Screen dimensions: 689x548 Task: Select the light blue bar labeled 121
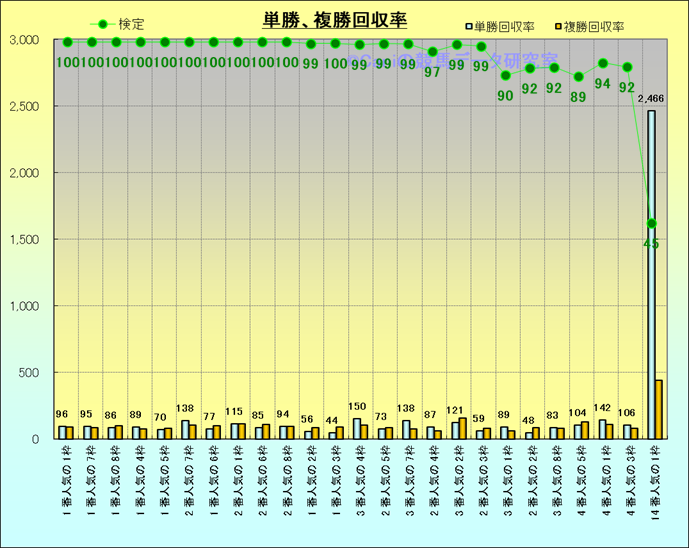[455, 430]
